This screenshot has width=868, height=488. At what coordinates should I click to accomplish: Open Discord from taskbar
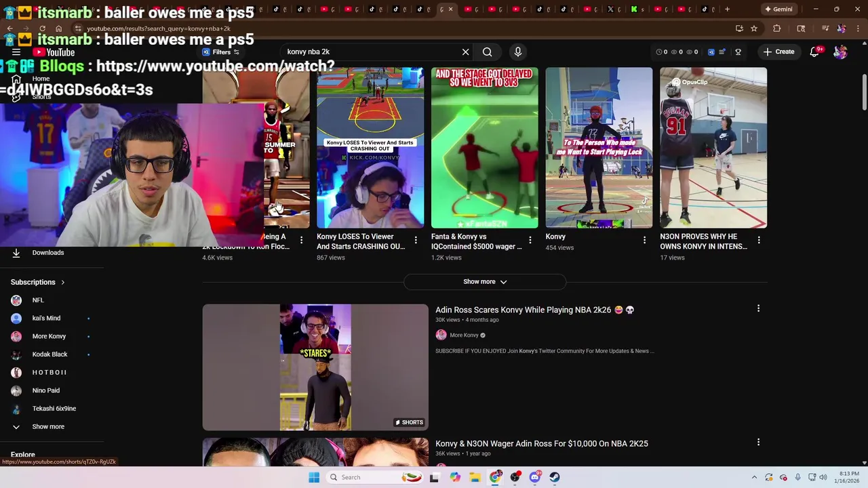click(535, 477)
